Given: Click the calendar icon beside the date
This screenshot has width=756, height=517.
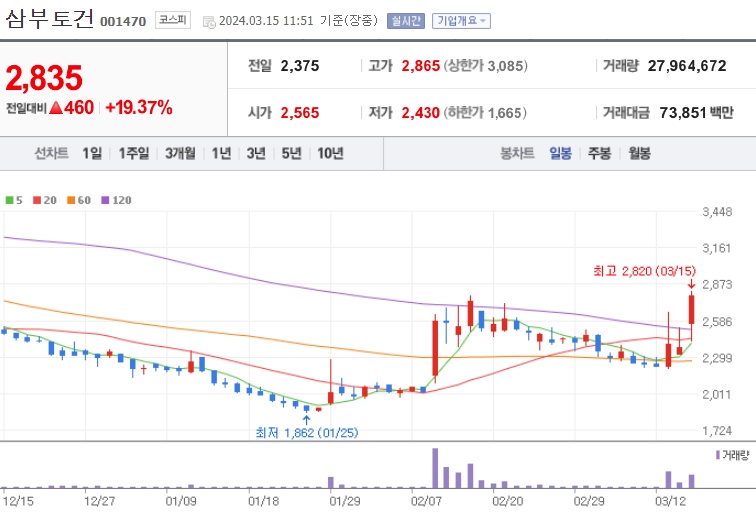Looking at the screenshot, I should coord(209,22).
